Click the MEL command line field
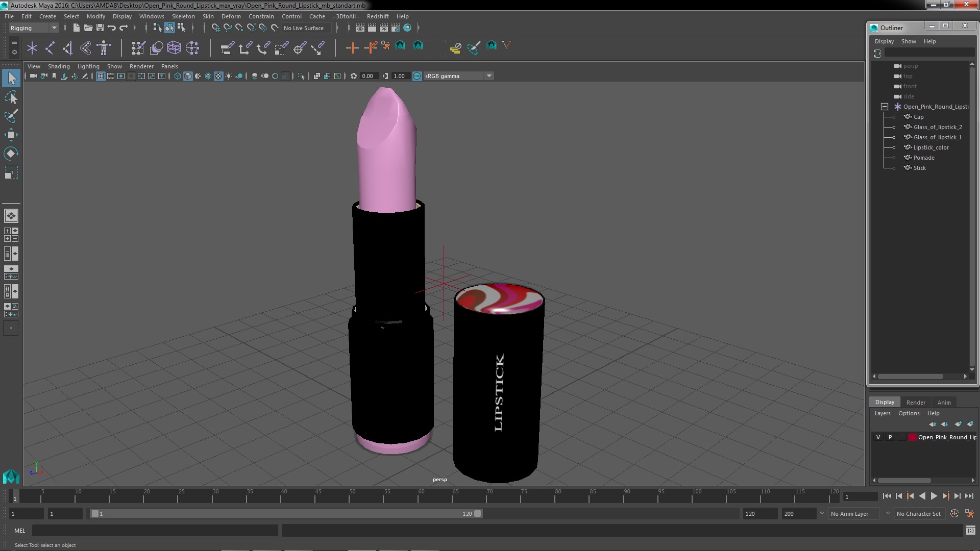 155,531
